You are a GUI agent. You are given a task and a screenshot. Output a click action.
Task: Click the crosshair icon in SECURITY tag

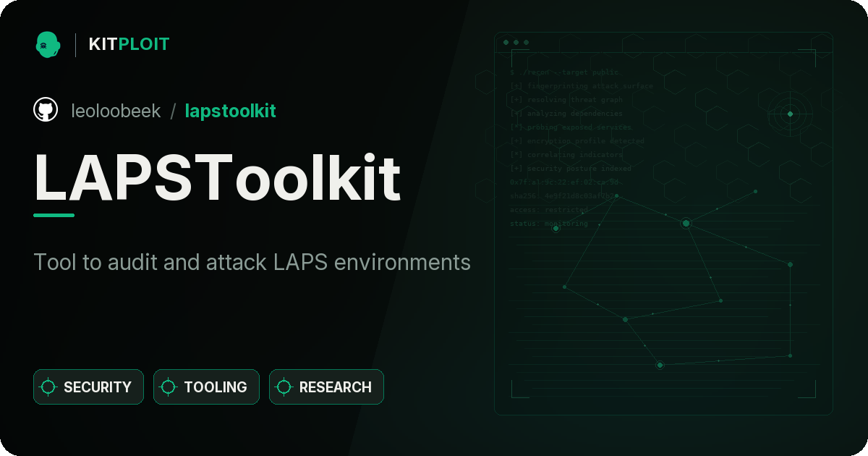tap(48, 387)
